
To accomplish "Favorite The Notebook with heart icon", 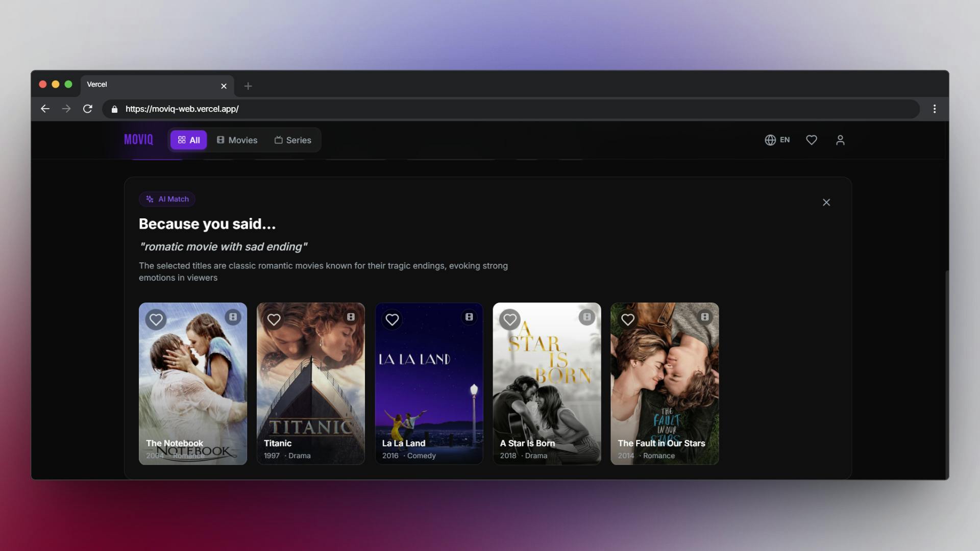I will point(156,319).
